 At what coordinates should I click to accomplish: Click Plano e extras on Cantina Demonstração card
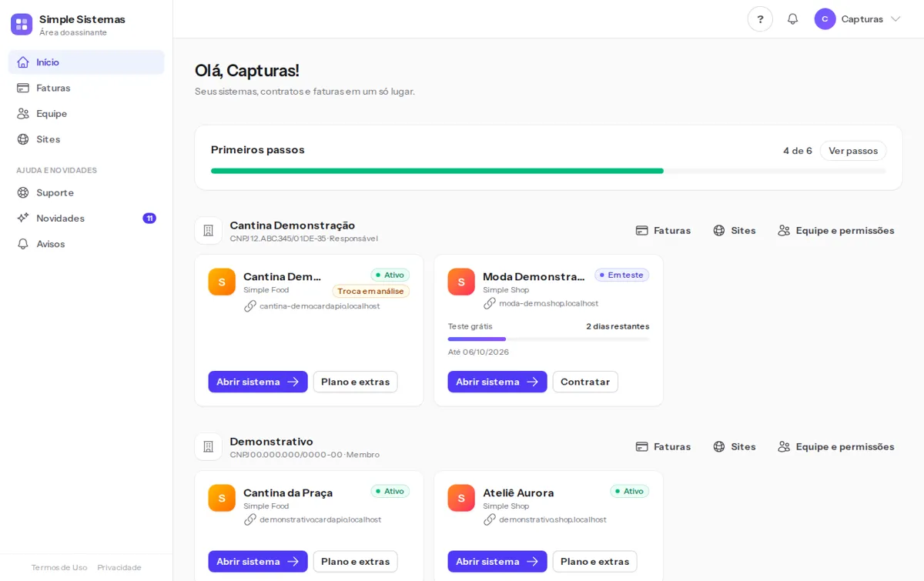tap(356, 382)
